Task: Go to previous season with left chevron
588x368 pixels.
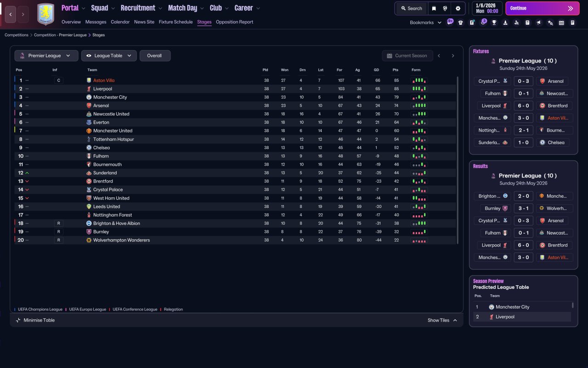Action: pos(439,56)
